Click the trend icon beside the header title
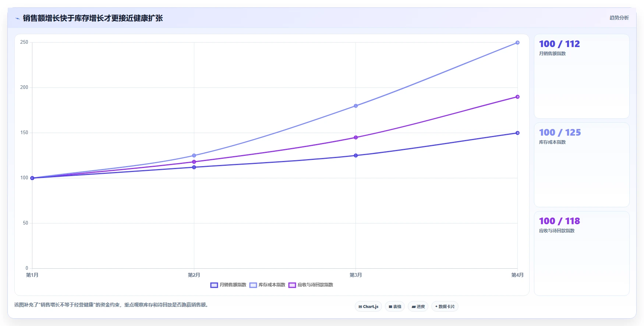Screen dimensions: 644x326 (17, 18)
